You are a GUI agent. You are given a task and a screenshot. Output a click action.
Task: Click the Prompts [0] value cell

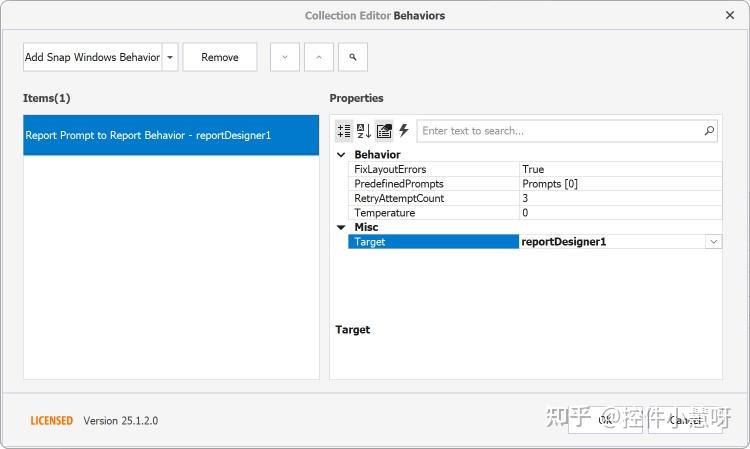pyautogui.click(x=620, y=184)
